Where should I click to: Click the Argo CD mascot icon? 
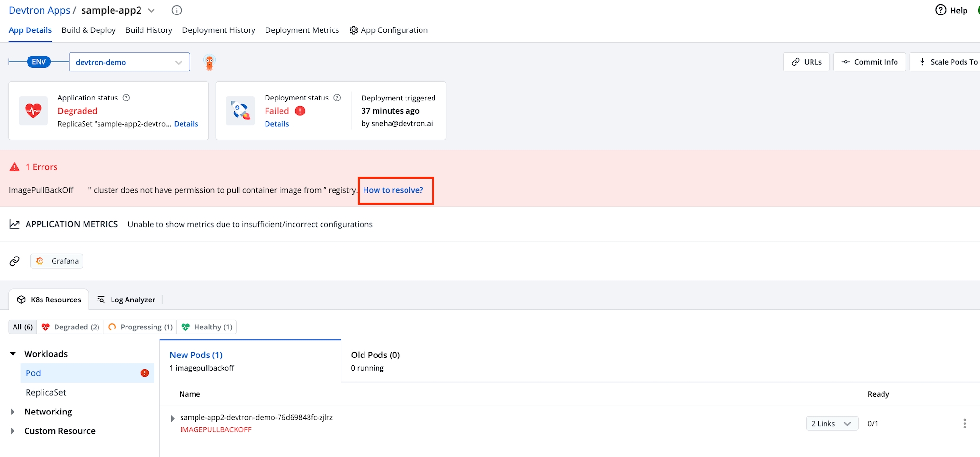click(209, 62)
